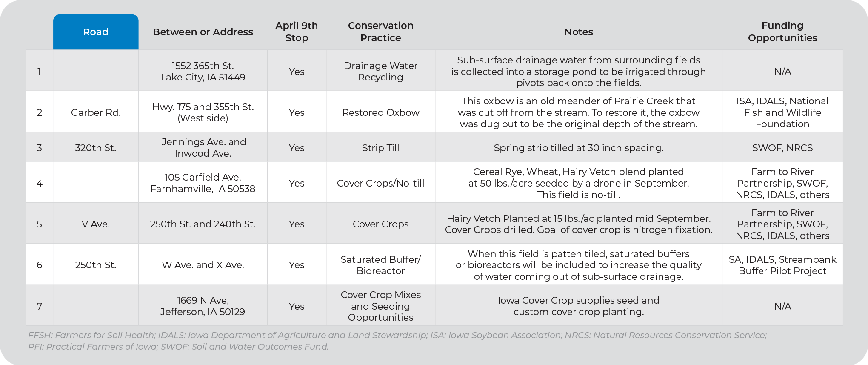
Task: Select the 105 Garfield Ave, Farnhamville address
Action: pyautogui.click(x=203, y=183)
